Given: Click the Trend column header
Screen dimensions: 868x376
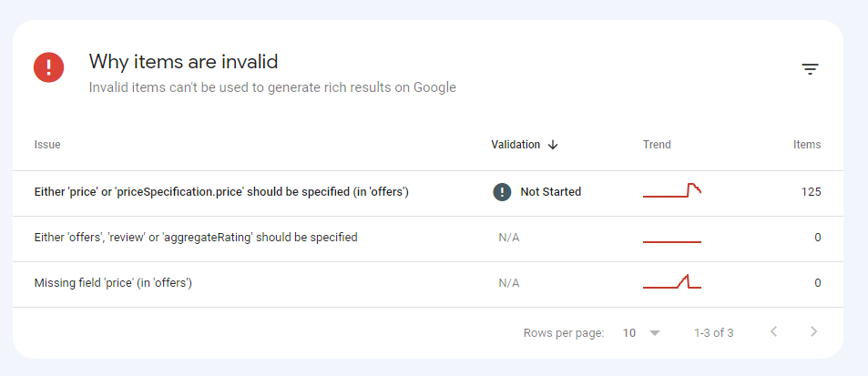Looking at the screenshot, I should (x=657, y=145).
